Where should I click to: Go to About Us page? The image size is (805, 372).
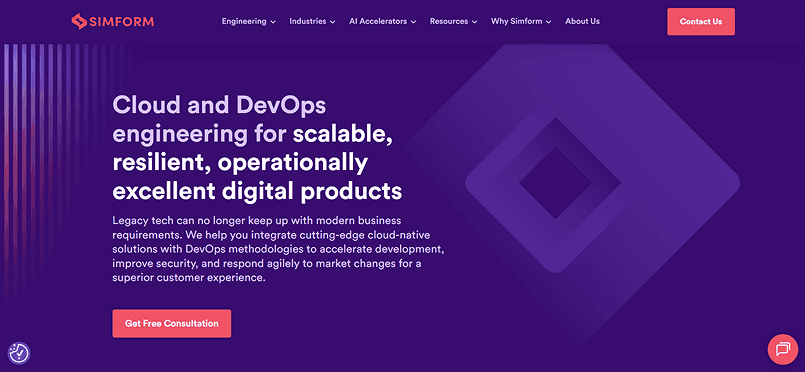click(x=582, y=22)
